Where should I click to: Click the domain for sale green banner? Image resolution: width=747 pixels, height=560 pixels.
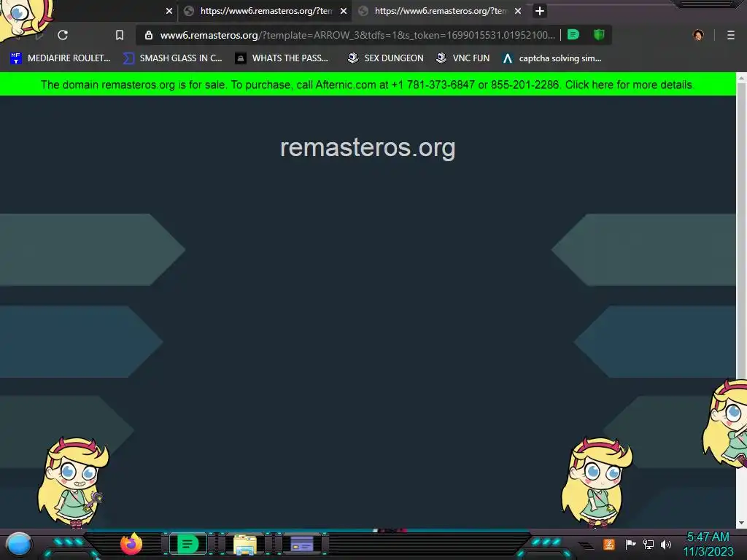coord(368,85)
